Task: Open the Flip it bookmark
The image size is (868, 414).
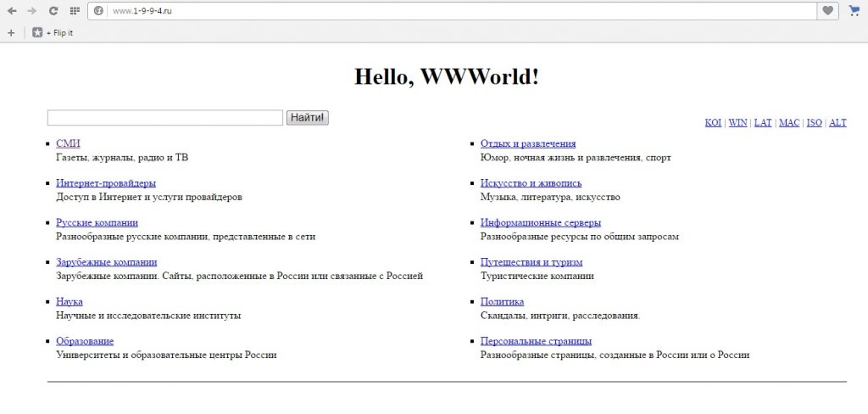Action: click(x=53, y=32)
